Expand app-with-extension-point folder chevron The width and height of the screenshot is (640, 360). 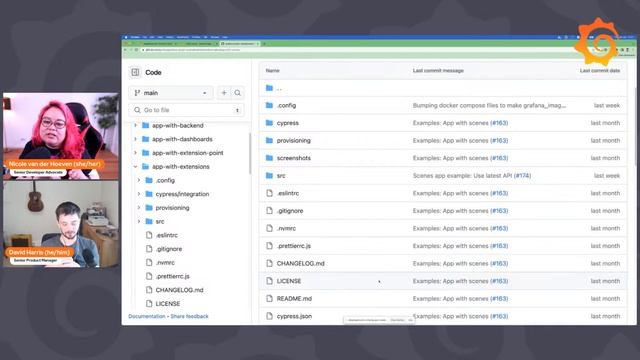click(x=136, y=153)
